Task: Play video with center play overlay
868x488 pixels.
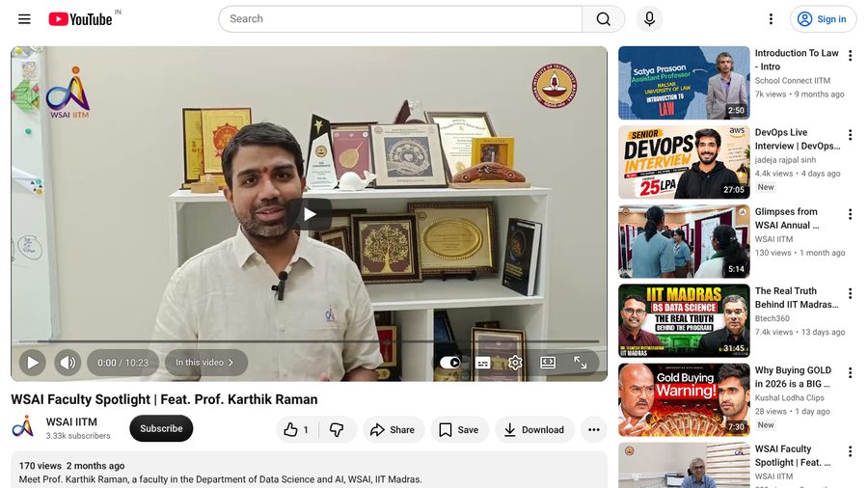Action: pos(310,214)
